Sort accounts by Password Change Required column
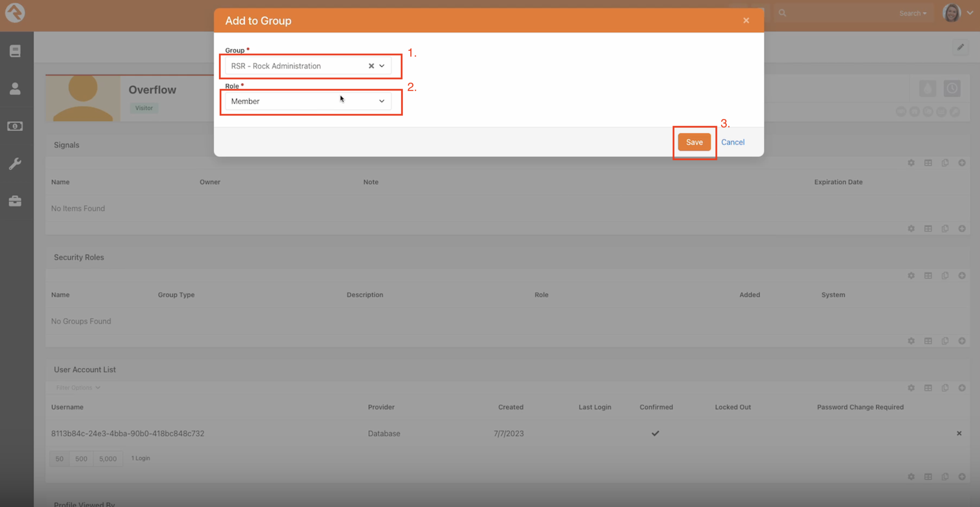The image size is (980, 507). click(860, 407)
